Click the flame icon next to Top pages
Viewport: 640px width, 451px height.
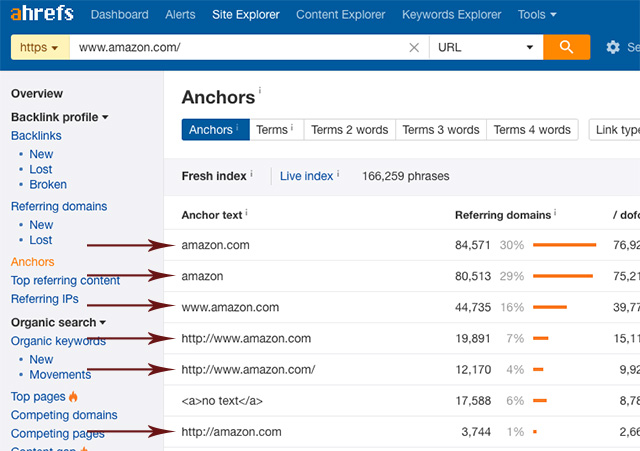[x=73, y=396]
